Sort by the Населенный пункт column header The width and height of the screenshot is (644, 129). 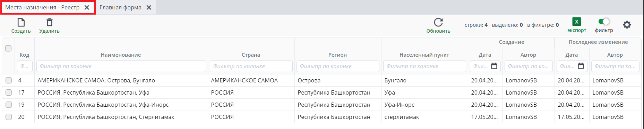click(x=424, y=55)
